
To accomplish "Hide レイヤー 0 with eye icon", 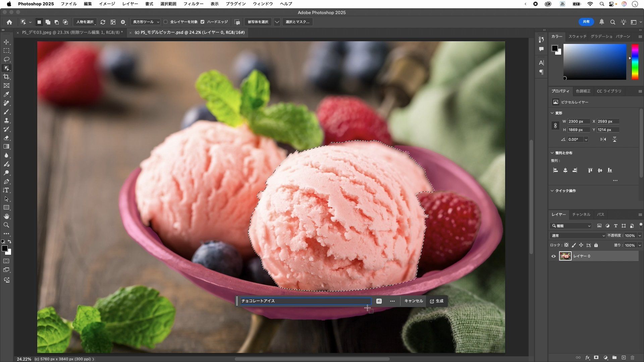I will click(x=554, y=256).
